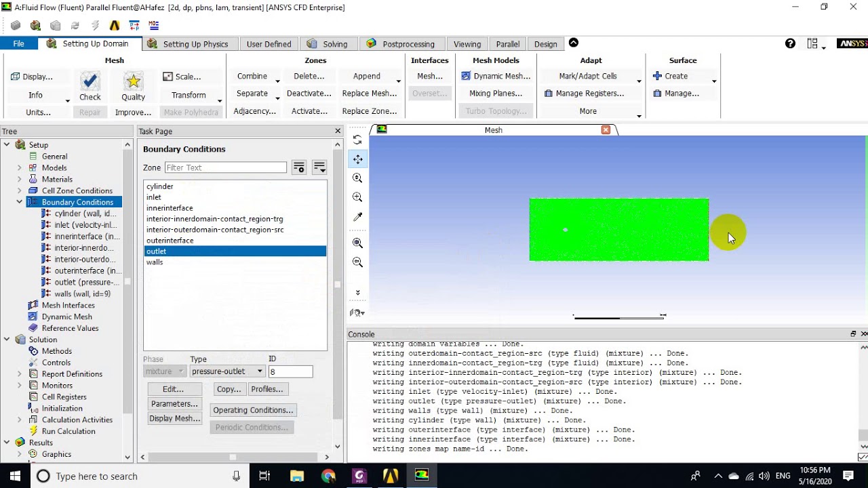868x488 pixels.
Task: Click the Check mesh checkmark icon
Action: (90, 82)
